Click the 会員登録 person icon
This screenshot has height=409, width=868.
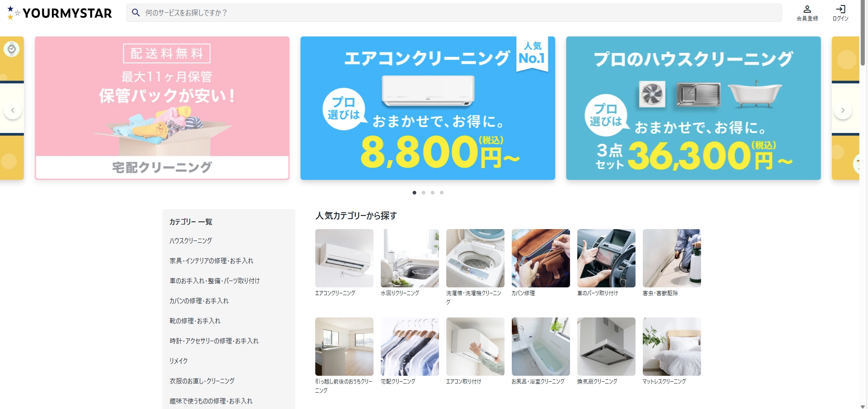click(x=807, y=9)
